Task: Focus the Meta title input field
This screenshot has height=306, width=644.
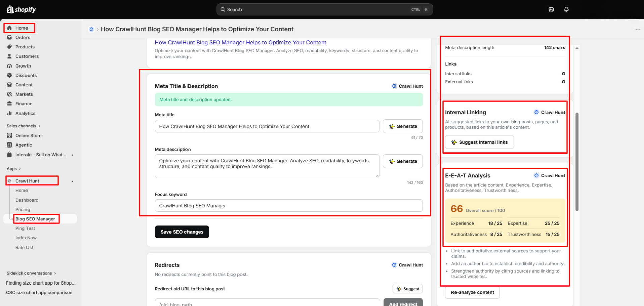Action: point(267,126)
